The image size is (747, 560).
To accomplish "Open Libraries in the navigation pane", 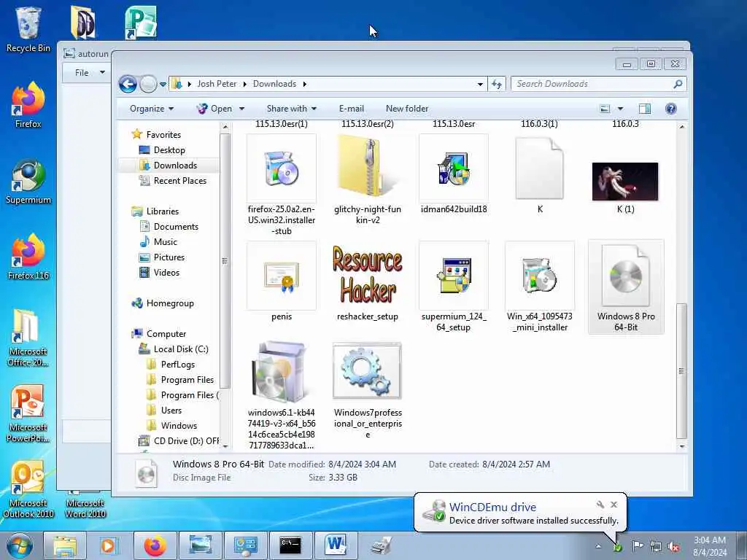I will pyautogui.click(x=162, y=211).
